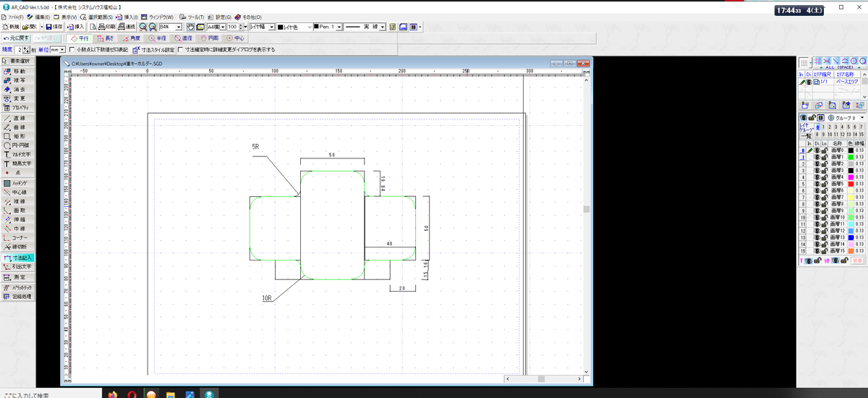This screenshot has width=868, height=398.
Task: Select the 寸法記入 (dimension) tool
Action: click(x=17, y=258)
